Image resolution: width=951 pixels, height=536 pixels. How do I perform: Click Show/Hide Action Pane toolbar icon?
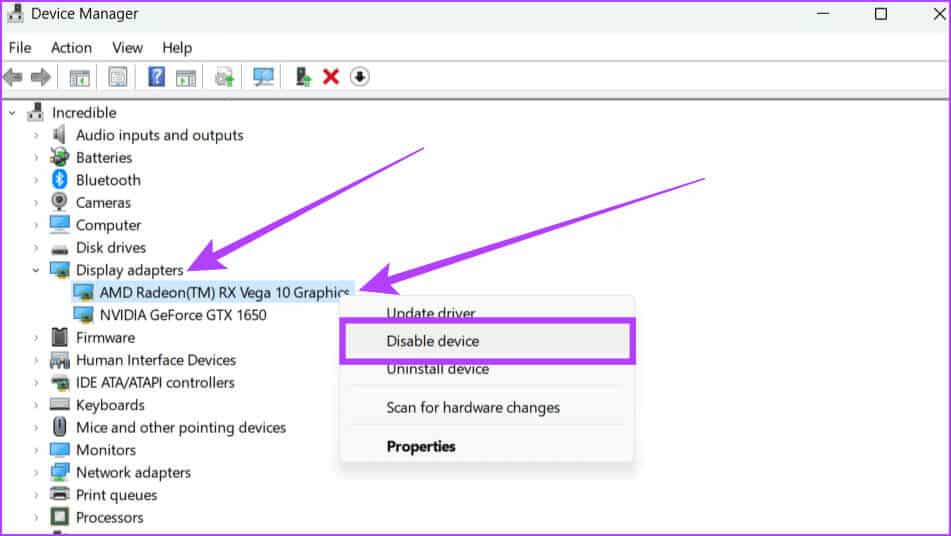[186, 78]
